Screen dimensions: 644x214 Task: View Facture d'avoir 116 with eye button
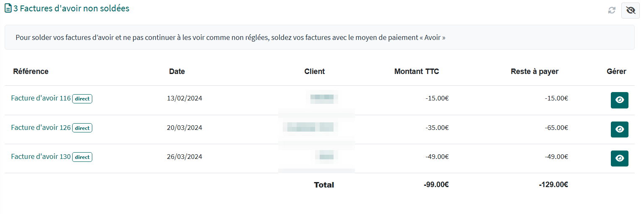pos(619,100)
